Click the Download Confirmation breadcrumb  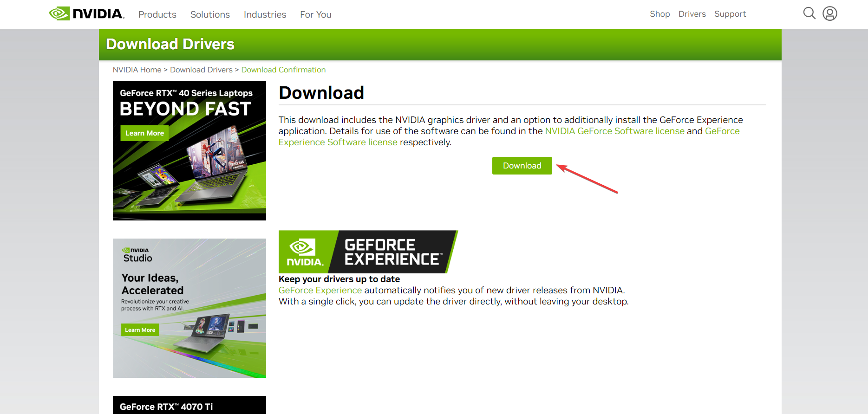coord(283,70)
